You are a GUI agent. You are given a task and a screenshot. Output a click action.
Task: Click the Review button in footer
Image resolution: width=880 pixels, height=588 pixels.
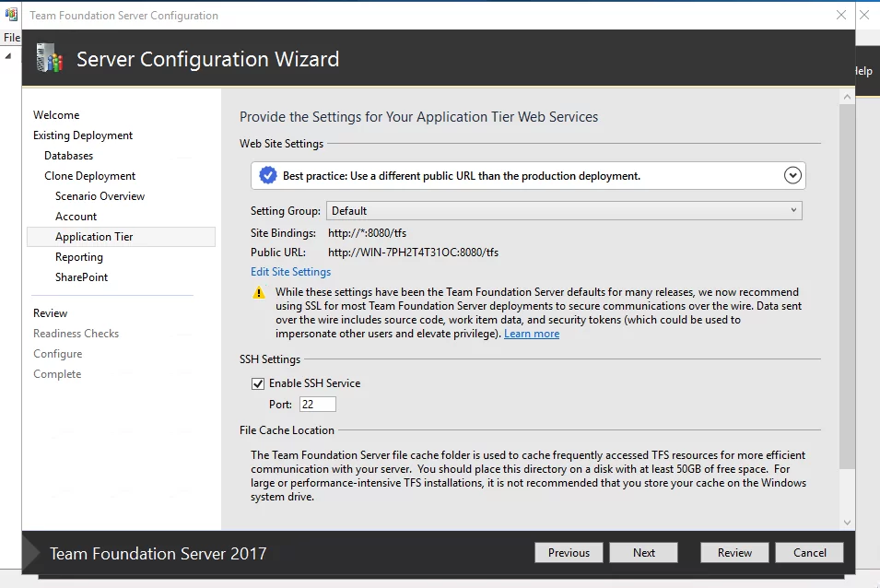(x=734, y=553)
